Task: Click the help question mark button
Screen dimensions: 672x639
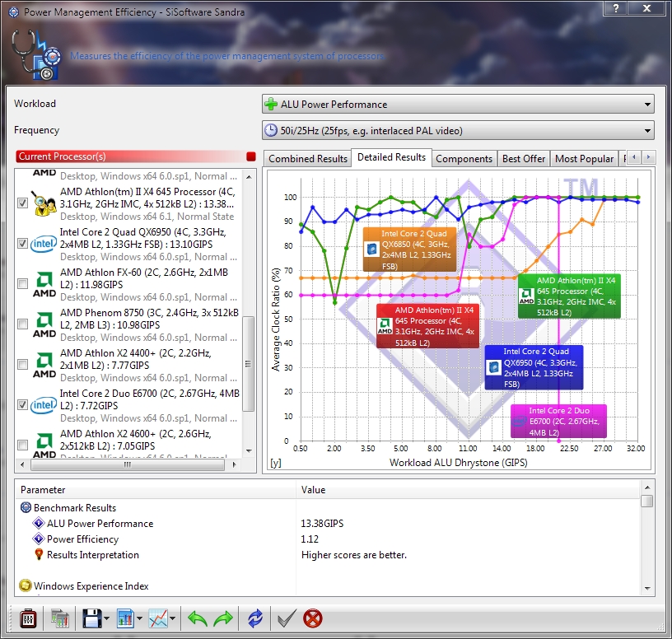Action: [x=616, y=8]
